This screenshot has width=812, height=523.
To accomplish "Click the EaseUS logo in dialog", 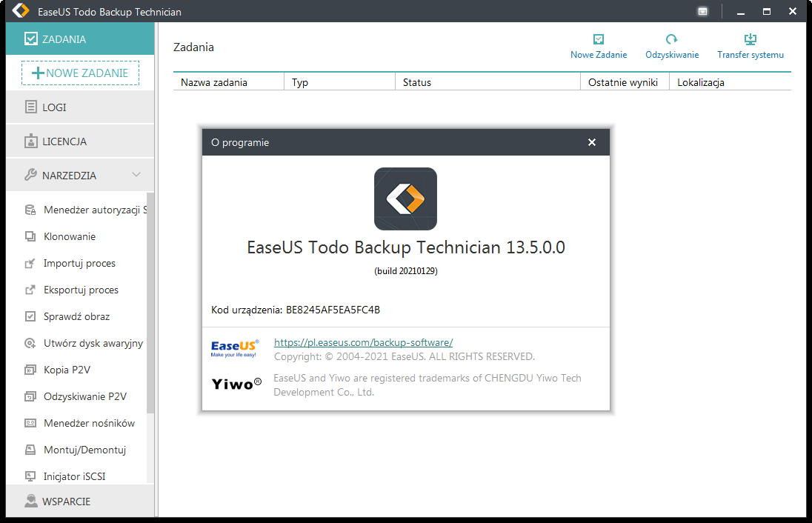I will pos(235,348).
